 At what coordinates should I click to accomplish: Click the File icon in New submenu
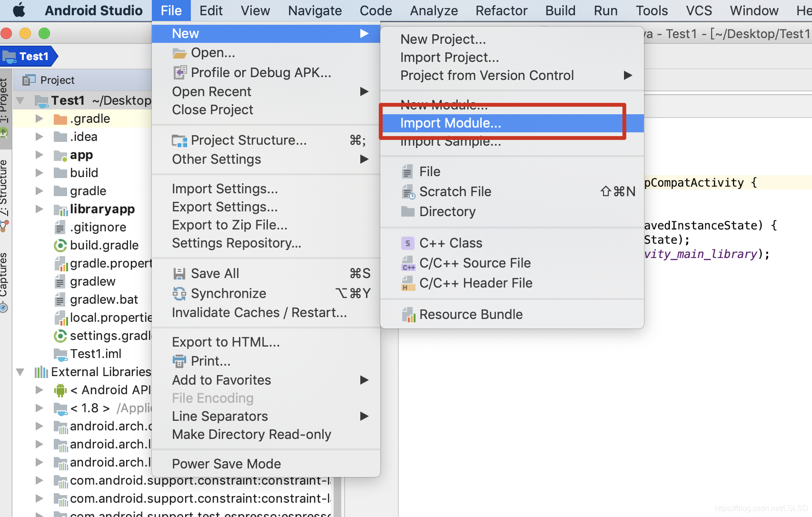point(407,171)
